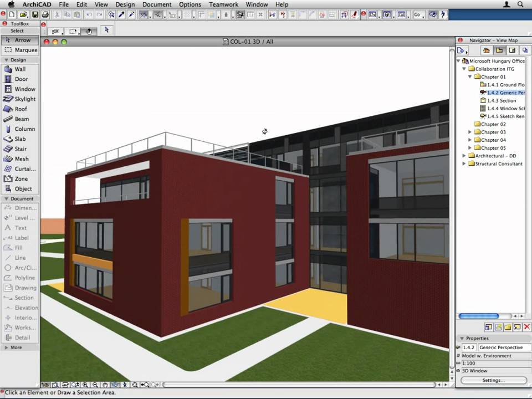Toggle the View Map button in Navigator
Image resolution: width=532 pixels, height=399 pixels.
point(499,50)
